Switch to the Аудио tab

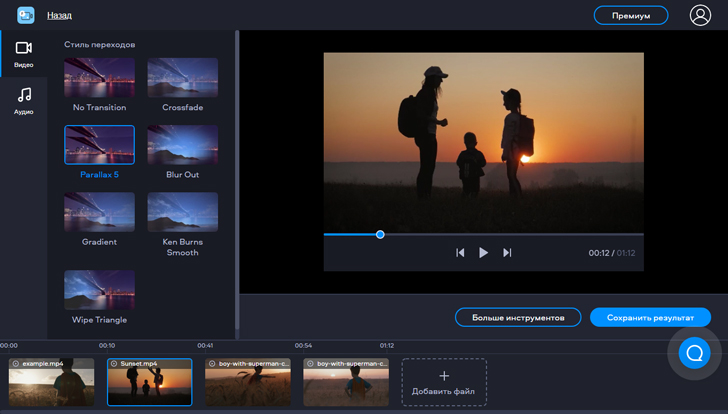(x=23, y=100)
